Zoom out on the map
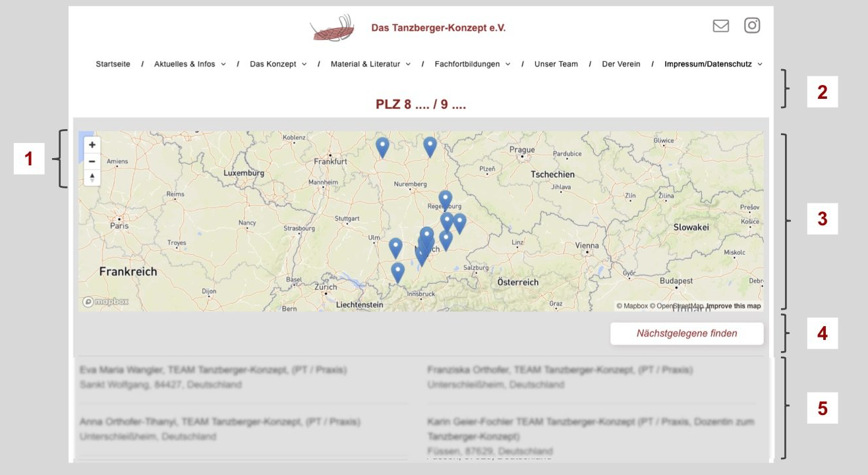Viewport: 868px width, 475px height. (x=92, y=161)
